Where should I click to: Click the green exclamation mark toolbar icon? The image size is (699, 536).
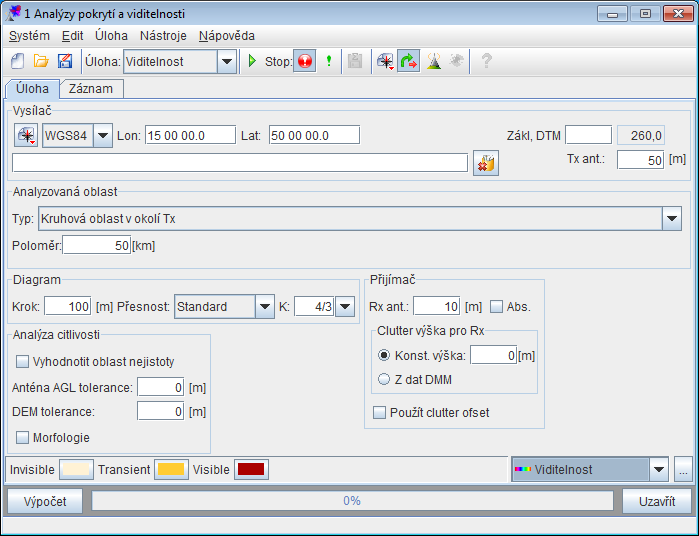[x=329, y=61]
